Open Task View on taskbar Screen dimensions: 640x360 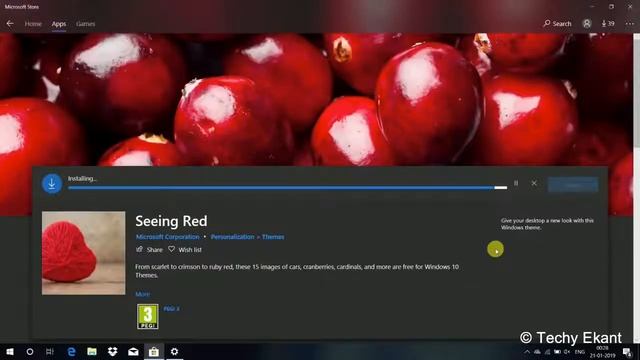pos(50,351)
